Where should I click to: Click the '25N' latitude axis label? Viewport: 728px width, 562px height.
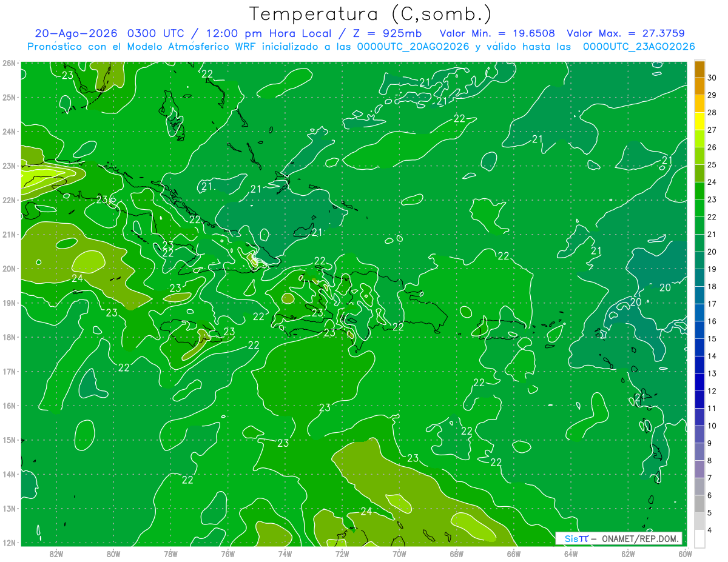click(x=8, y=98)
